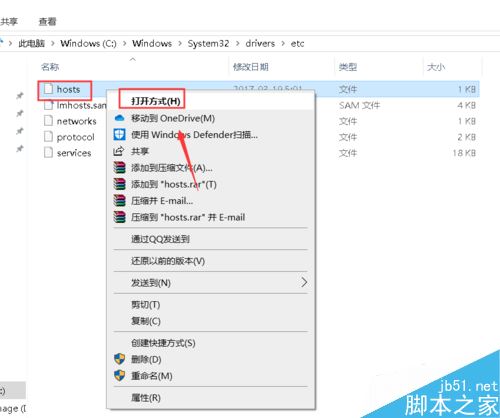
Task: Toggle sort arrow above the 名称 column
Action: (x=133, y=59)
